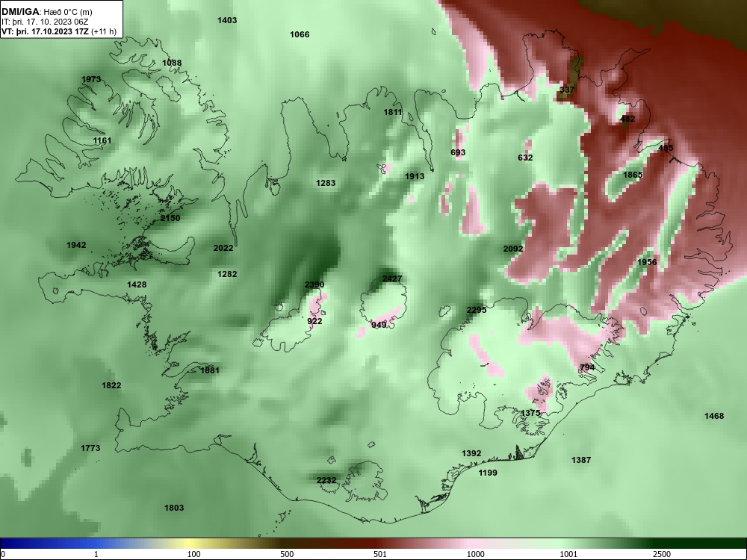Click the 482 map value
747x560 pixels.
click(628, 119)
